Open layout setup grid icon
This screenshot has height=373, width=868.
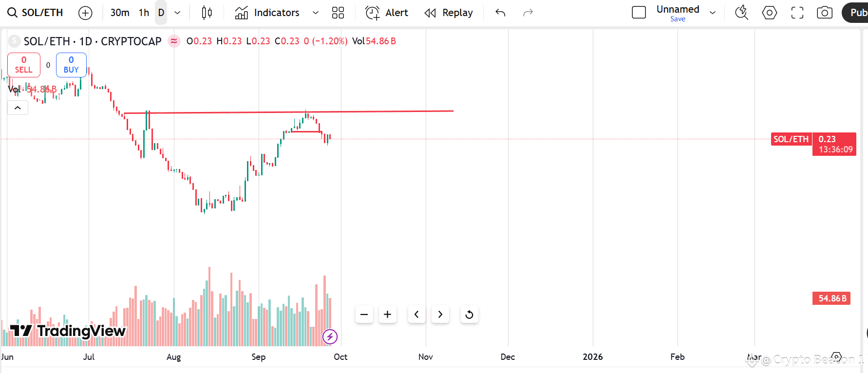pos(338,13)
